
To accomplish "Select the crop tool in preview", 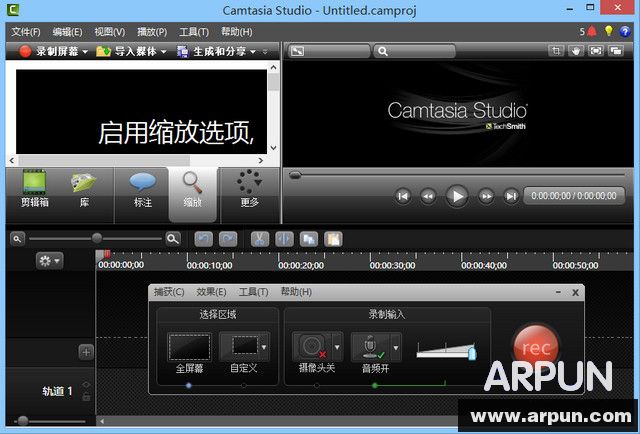I will tap(556, 51).
